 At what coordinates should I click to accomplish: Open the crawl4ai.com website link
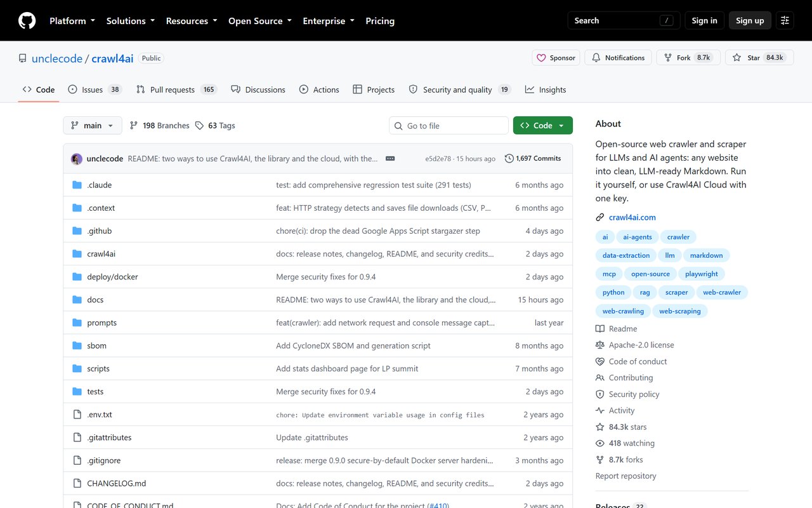coord(632,217)
